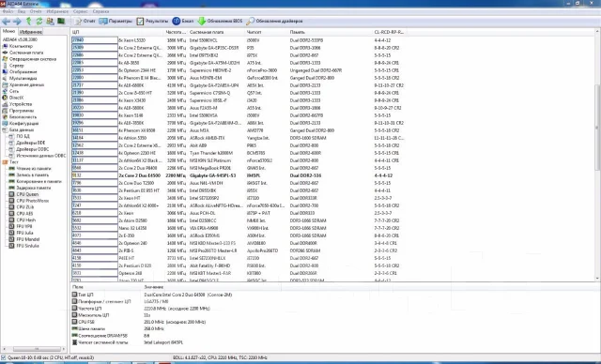Screen dimensions: 601x364
Task: Show benchmark Результаты from toolbar
Action: (x=152, y=21)
